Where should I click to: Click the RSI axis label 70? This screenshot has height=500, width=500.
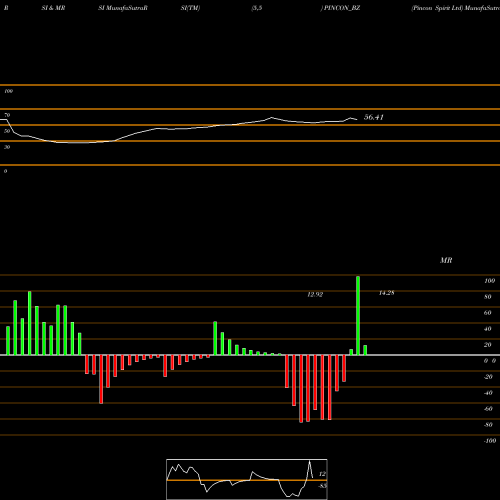[x=7, y=115]
